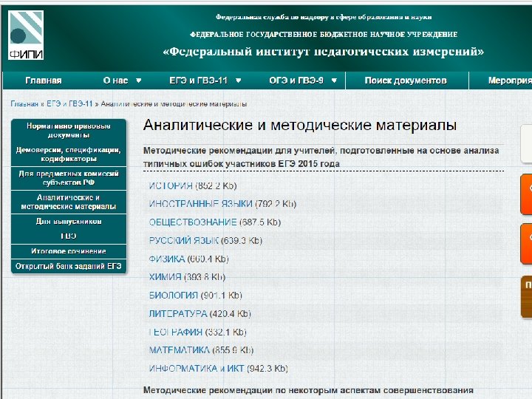Go to Поиск документов
The image size is (532, 399).
(x=406, y=81)
